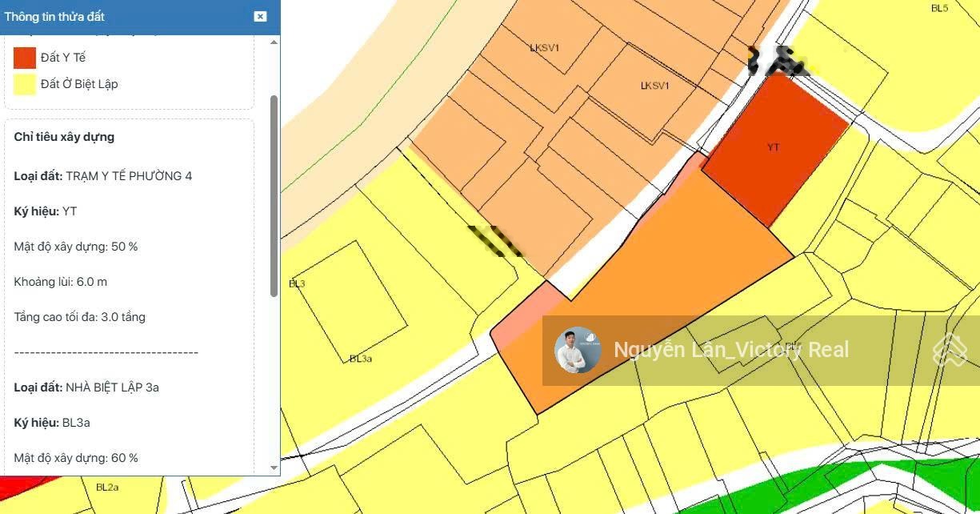
Task: Click 'Mật độ xây dựng: 50 %'
Action: click(x=76, y=247)
